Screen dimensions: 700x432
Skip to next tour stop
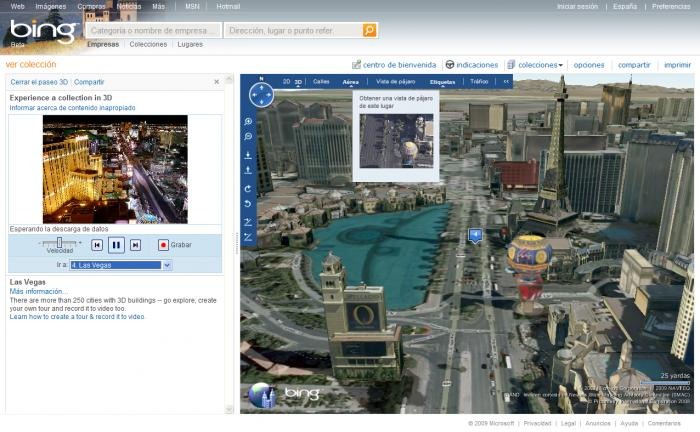(135, 245)
